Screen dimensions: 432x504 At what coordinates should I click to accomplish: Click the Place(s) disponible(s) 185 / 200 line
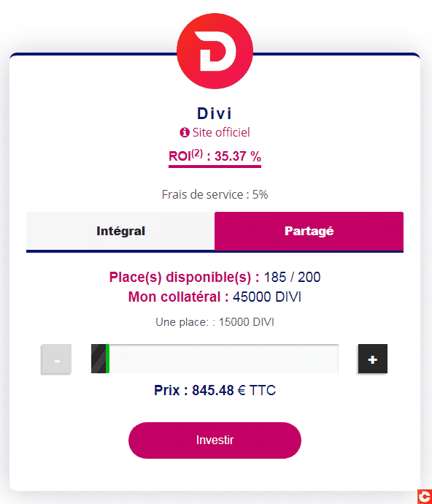pyautogui.click(x=215, y=277)
